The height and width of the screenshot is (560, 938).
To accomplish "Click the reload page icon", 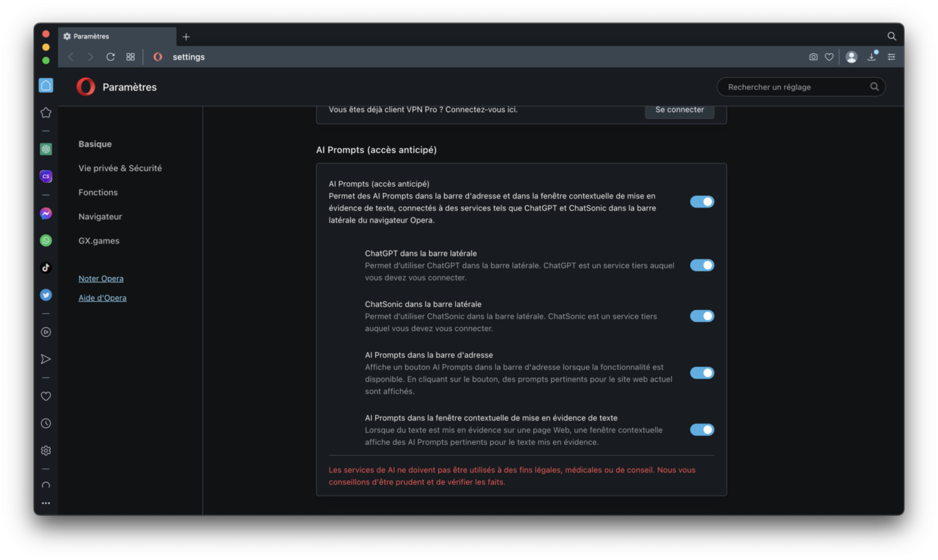I will (110, 57).
